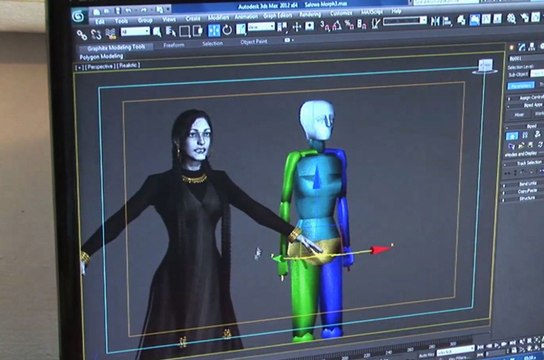Open the 3ds Max application button menu
Image resolution: width=544 pixels, height=360 pixels.
pyautogui.click(x=79, y=16)
